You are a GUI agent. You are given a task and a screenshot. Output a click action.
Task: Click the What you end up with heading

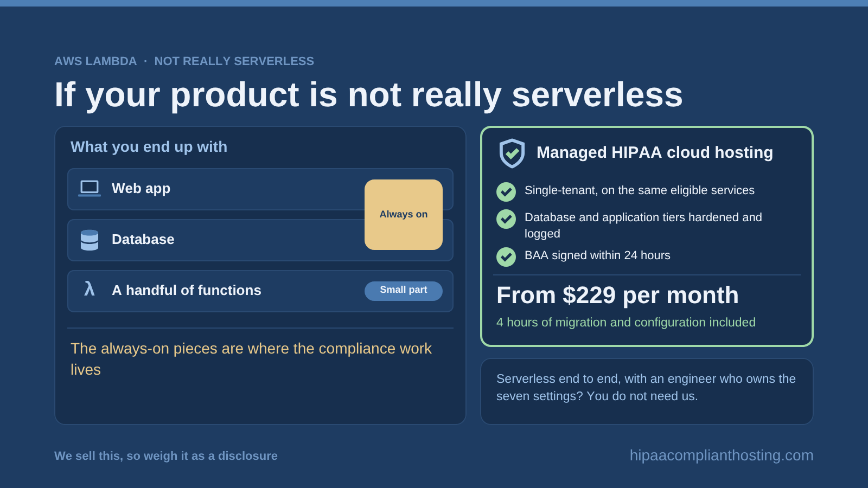tap(149, 147)
